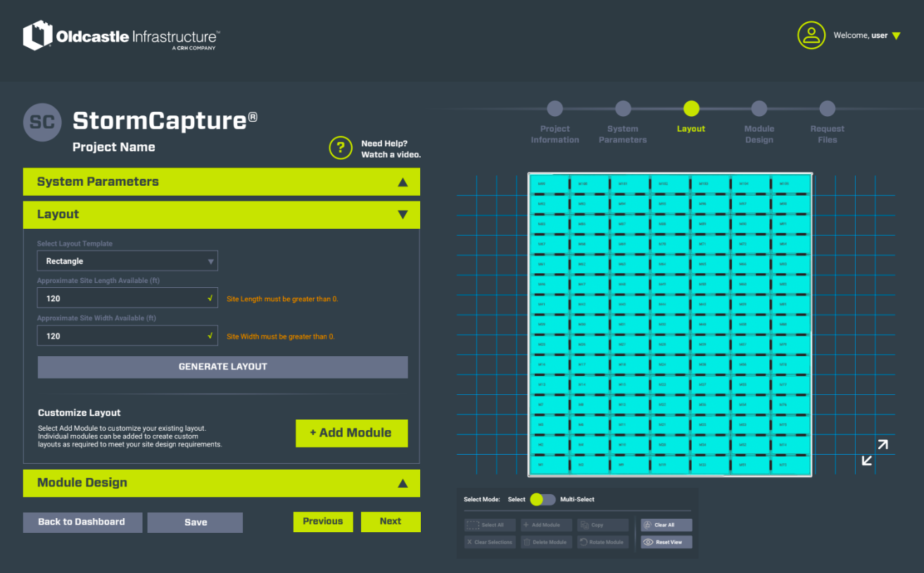The height and width of the screenshot is (573, 924).
Task: Select module M13 in layout grid
Action: (x=550, y=384)
